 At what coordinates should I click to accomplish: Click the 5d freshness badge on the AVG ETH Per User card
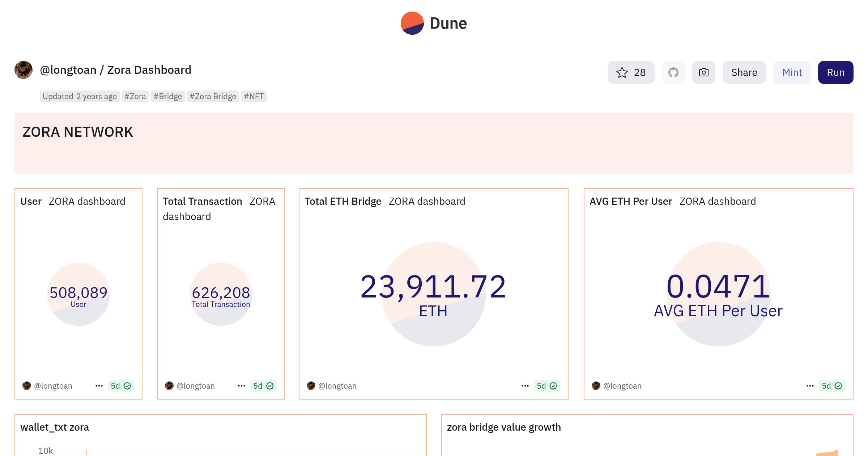pyautogui.click(x=832, y=386)
